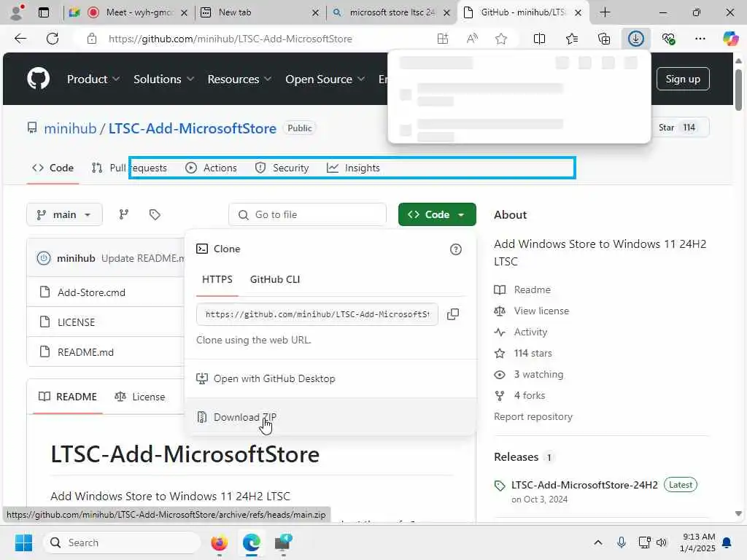The width and height of the screenshot is (747, 560).
Task: View branches icon next to main
Action: [x=124, y=215]
